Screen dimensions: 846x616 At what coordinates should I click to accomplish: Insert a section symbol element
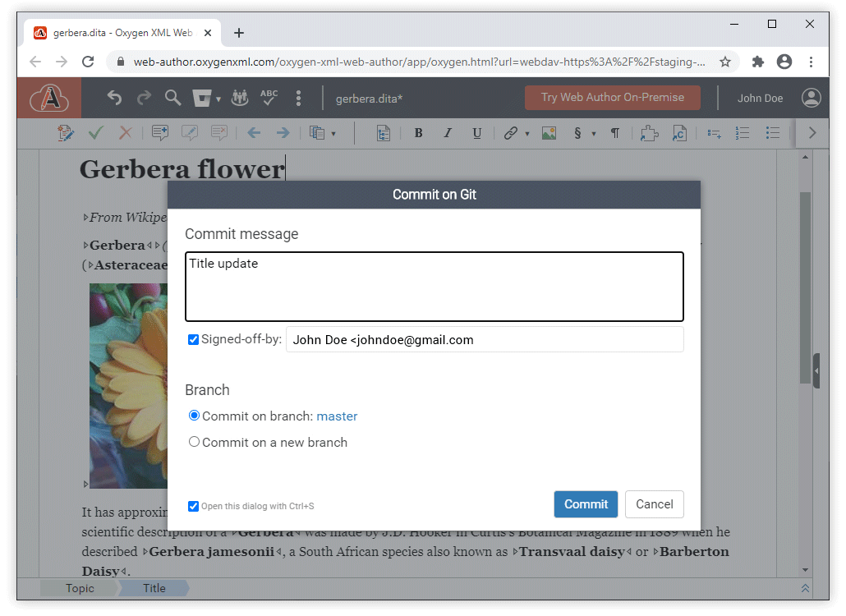click(577, 133)
